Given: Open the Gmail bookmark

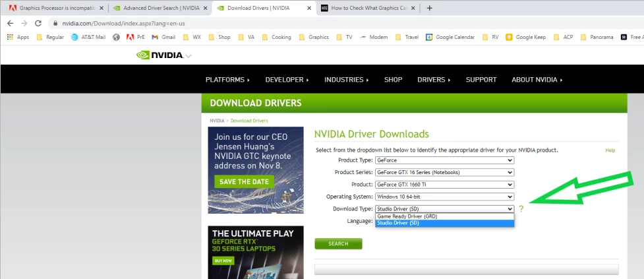Looking at the screenshot, I should tap(163, 37).
